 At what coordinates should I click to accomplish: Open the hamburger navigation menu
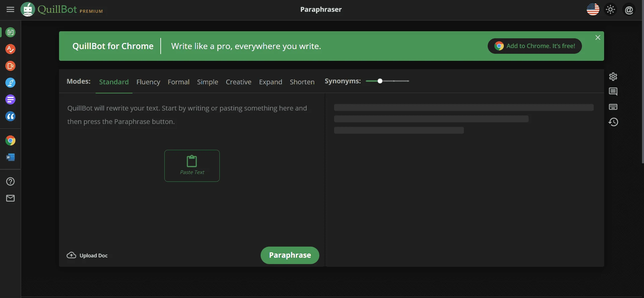pyautogui.click(x=10, y=9)
